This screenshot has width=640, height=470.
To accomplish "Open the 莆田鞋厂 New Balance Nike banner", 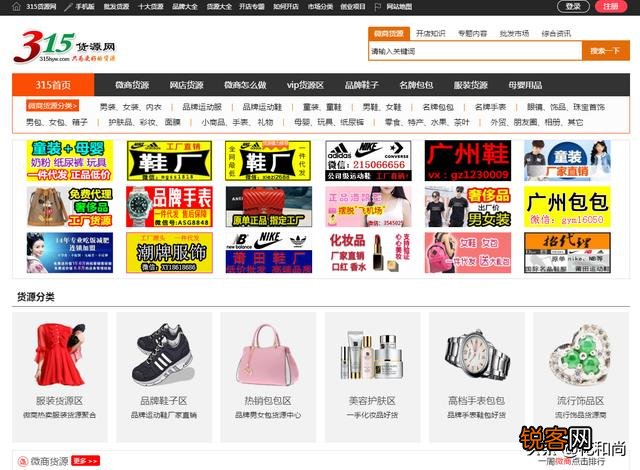I will click(269, 253).
